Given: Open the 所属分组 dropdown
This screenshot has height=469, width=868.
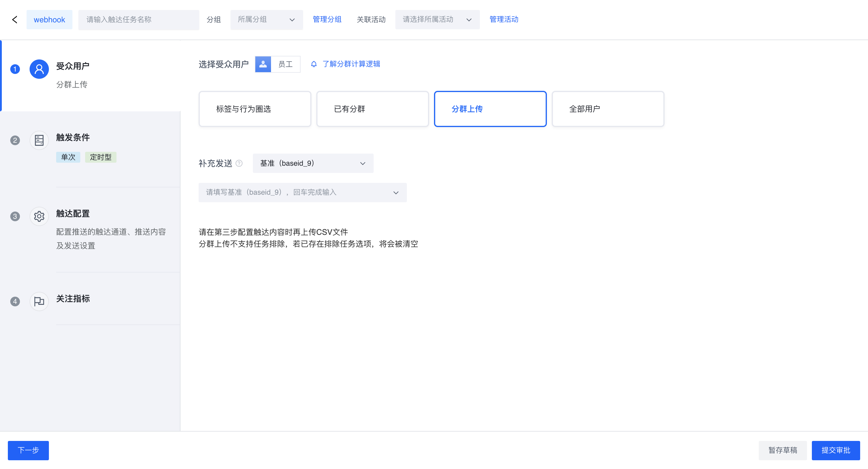Looking at the screenshot, I should [x=266, y=20].
